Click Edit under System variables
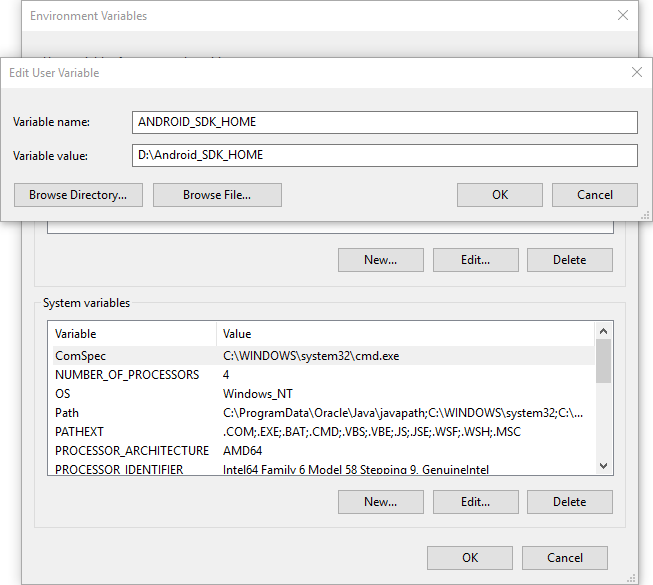 coord(476,502)
